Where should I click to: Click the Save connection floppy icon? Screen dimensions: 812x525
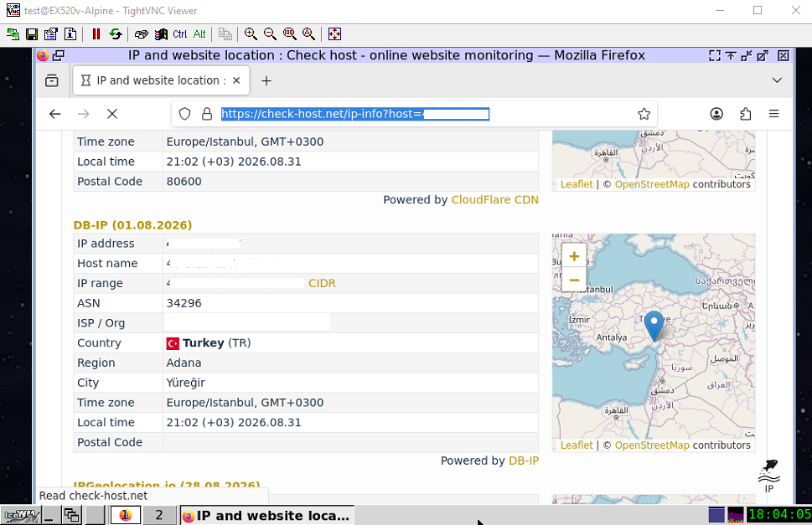point(32,34)
